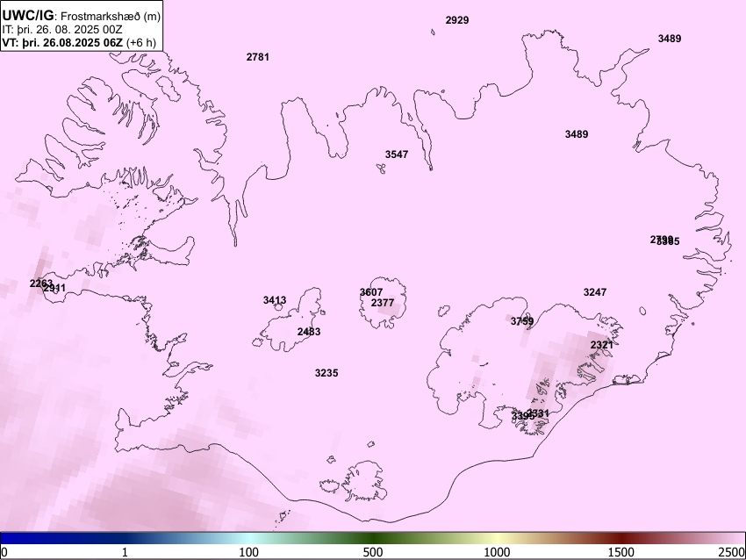Click the 2483 value on Langjökull glacier
Image resolution: width=746 pixels, height=560 pixels.
tap(309, 332)
